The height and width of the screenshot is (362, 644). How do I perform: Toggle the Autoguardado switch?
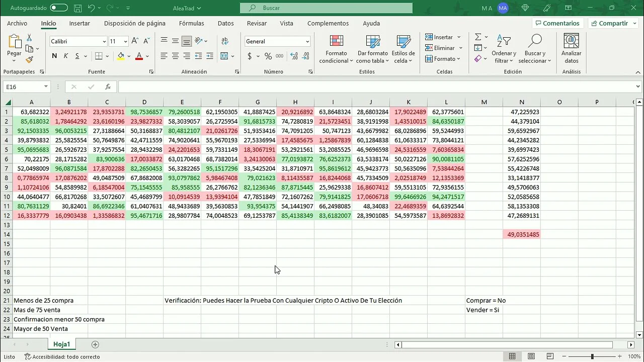59,8
